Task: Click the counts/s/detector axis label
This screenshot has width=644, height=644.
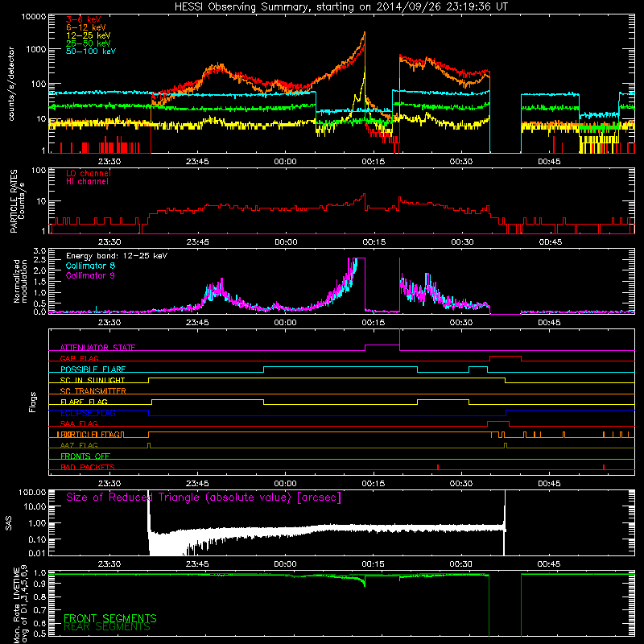Action: click(11, 84)
